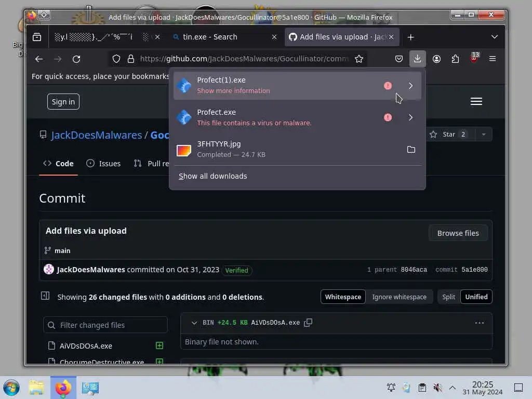
Task: Reload the current GitHub page
Action: (76, 59)
